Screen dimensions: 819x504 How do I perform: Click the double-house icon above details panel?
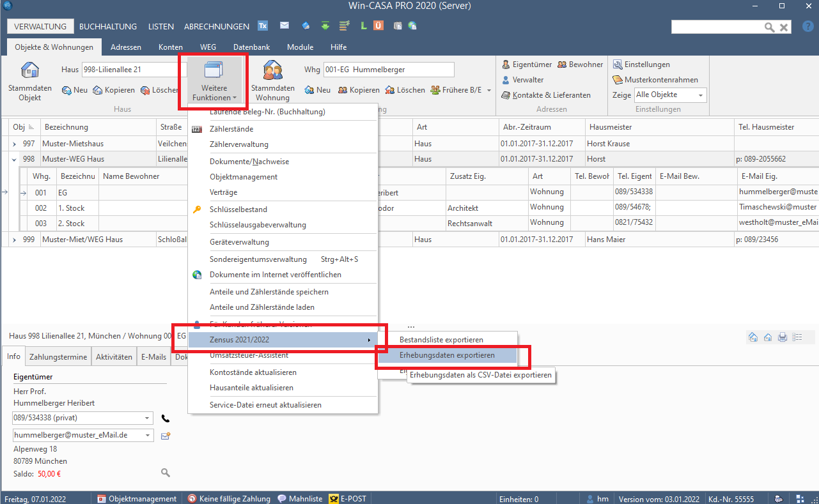[x=753, y=337]
